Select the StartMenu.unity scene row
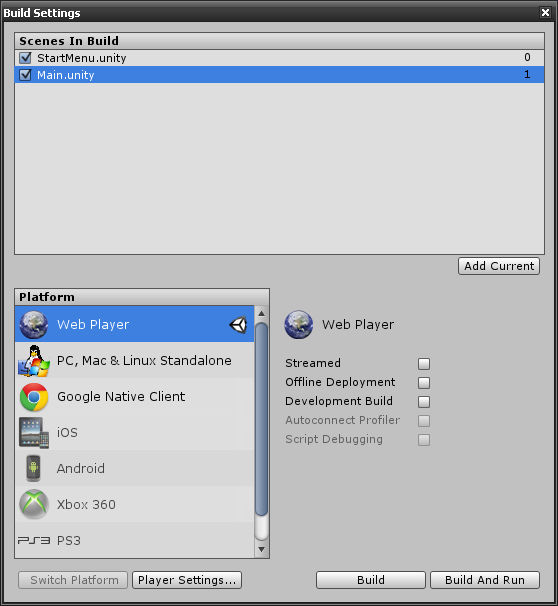This screenshot has width=558, height=606. pos(279,58)
